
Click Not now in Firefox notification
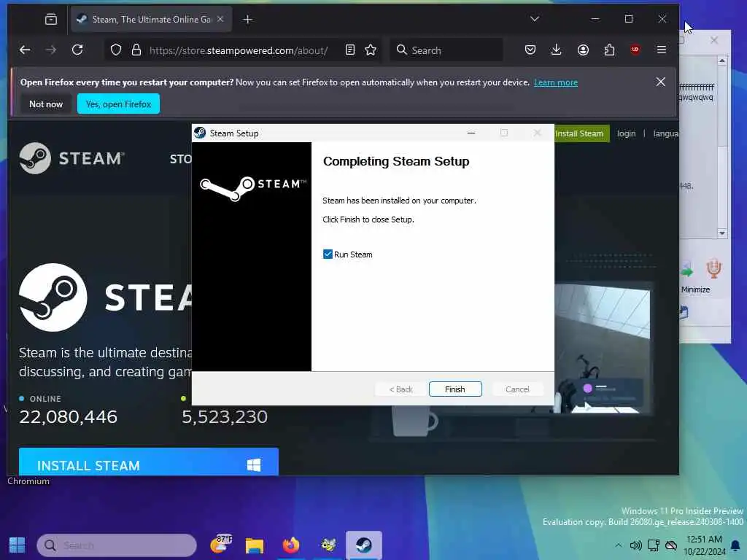point(46,104)
